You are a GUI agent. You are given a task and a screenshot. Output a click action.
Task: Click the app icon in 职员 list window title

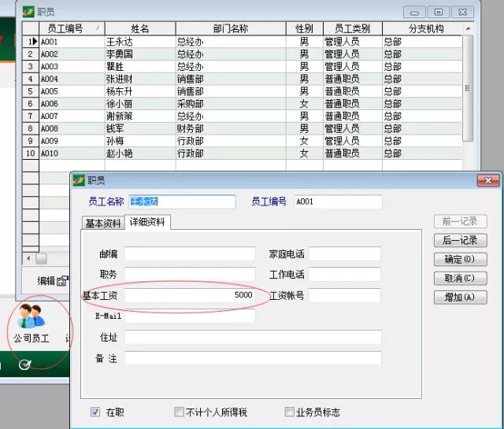28,12
